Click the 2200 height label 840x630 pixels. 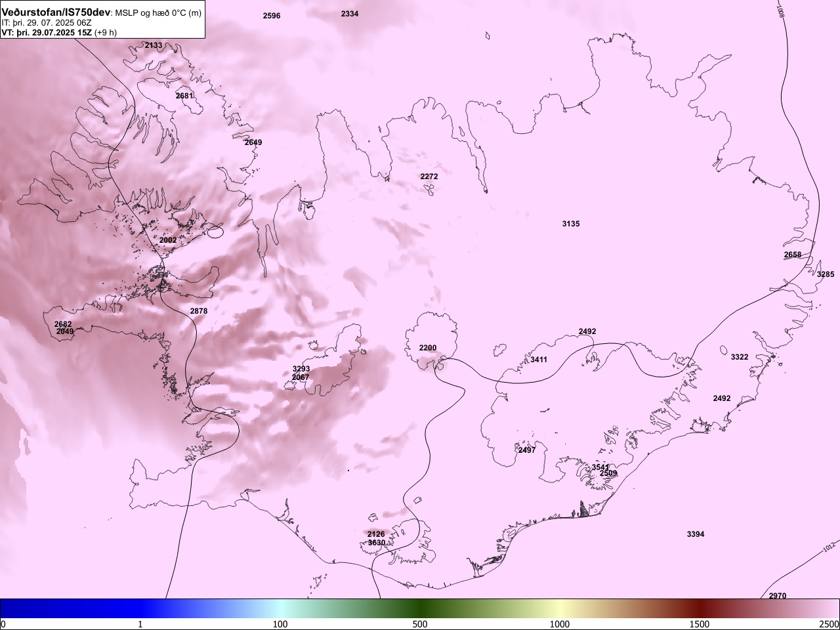pos(428,347)
